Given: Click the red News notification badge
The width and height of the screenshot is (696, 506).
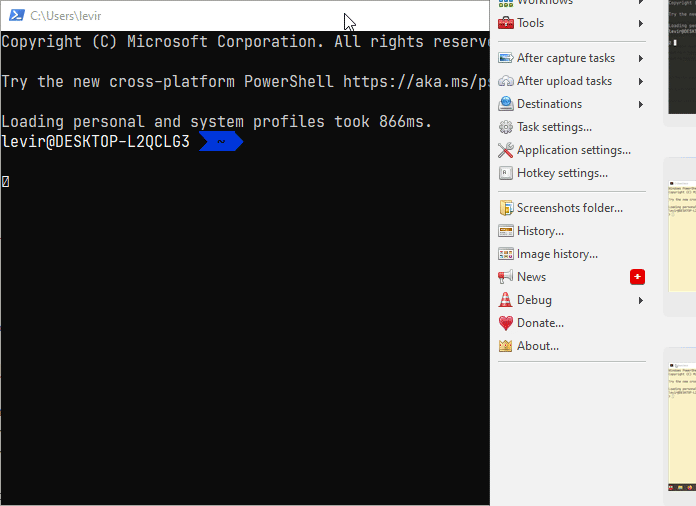Looking at the screenshot, I should tap(637, 277).
